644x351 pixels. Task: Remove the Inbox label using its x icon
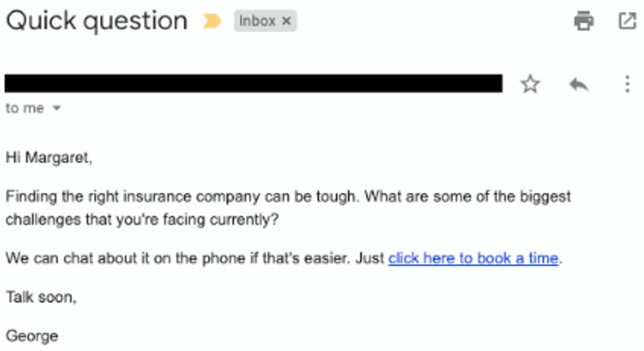(x=287, y=20)
